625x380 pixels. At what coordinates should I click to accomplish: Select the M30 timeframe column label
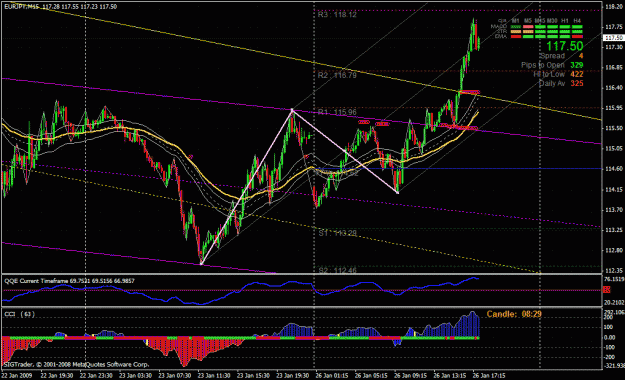(x=552, y=20)
